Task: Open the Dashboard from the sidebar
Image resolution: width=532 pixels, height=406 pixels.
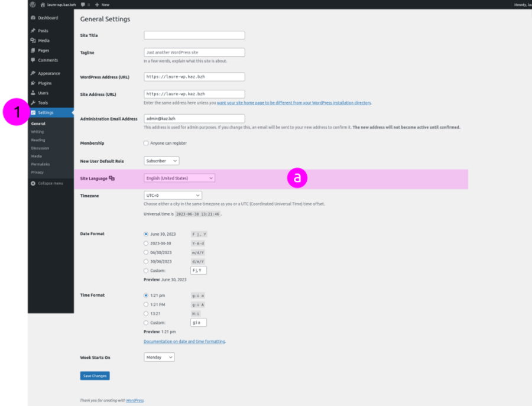Action: pos(34,18)
